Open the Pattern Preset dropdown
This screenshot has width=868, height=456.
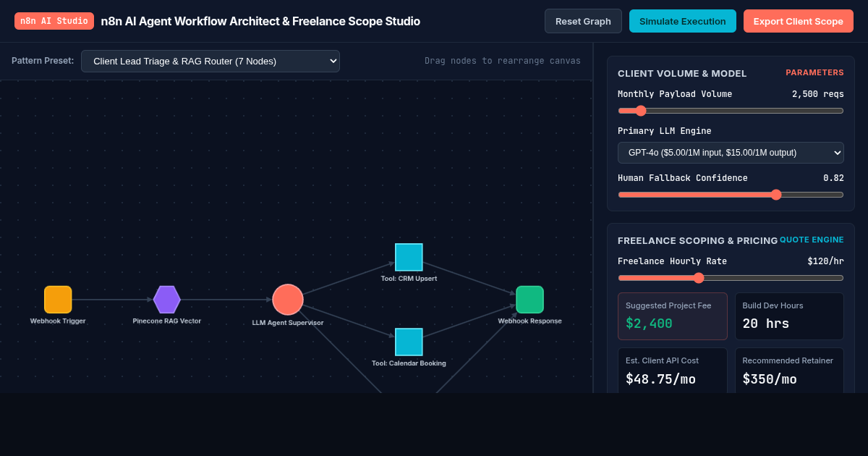click(210, 61)
